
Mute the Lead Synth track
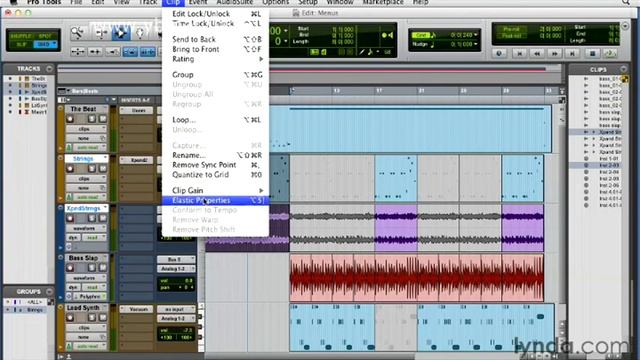[x=102, y=318]
